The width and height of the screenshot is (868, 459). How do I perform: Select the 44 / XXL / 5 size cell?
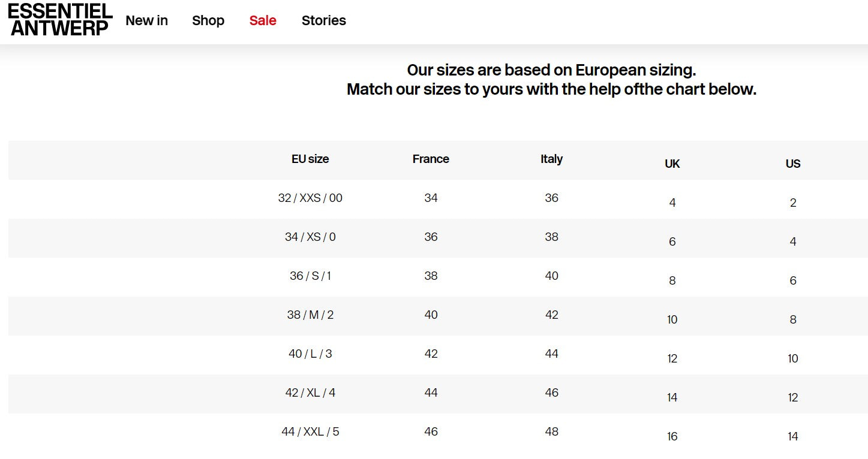pyautogui.click(x=310, y=431)
